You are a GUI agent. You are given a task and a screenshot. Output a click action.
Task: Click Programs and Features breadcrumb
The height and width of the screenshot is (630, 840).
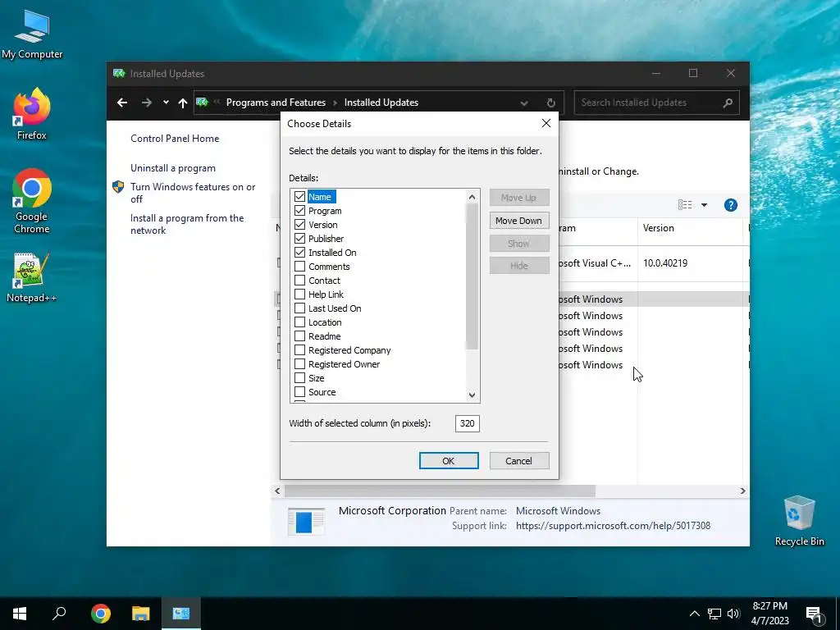(276, 103)
